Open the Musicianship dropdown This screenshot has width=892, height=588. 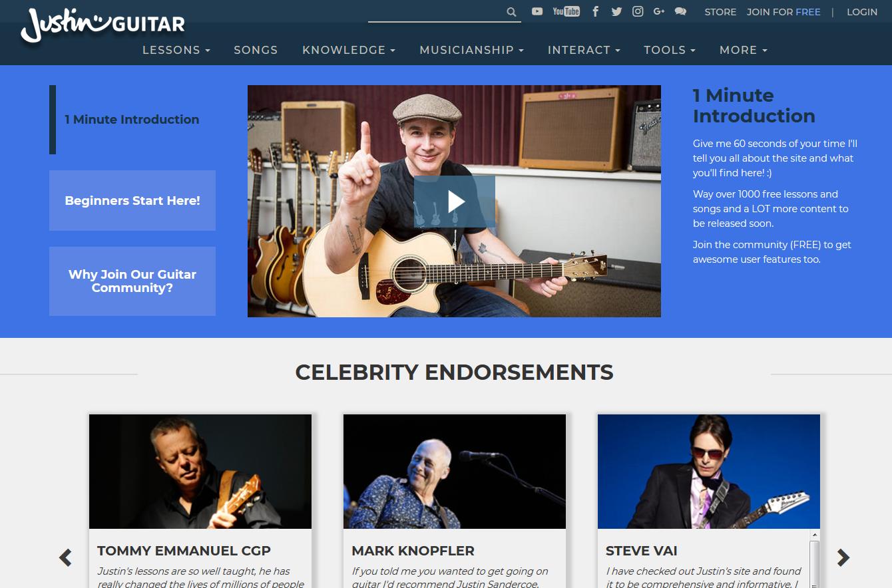471,50
